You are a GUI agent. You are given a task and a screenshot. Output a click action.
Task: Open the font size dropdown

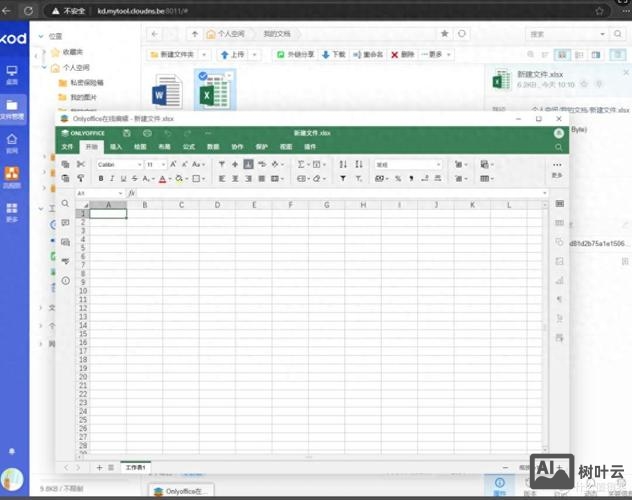(x=156, y=164)
